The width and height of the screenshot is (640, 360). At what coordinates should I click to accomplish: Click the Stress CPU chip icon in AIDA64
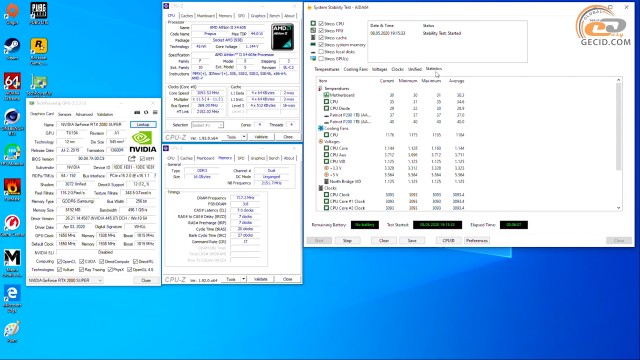(313, 24)
